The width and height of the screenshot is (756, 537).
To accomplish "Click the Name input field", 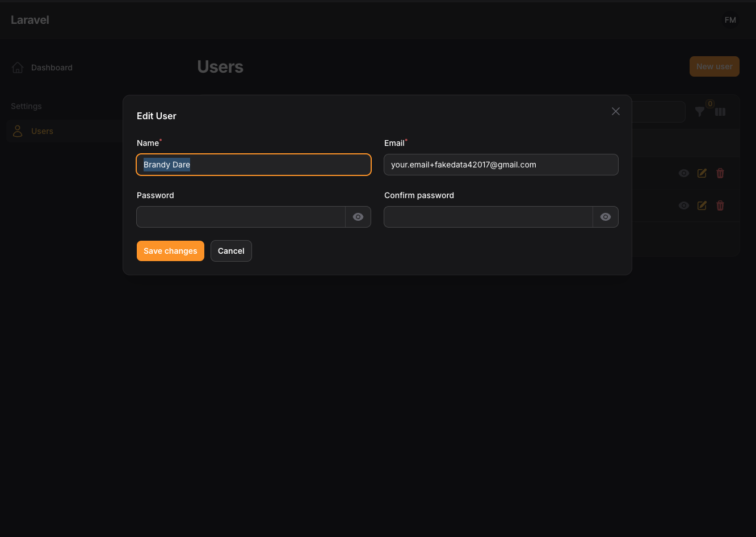I will pyautogui.click(x=254, y=165).
